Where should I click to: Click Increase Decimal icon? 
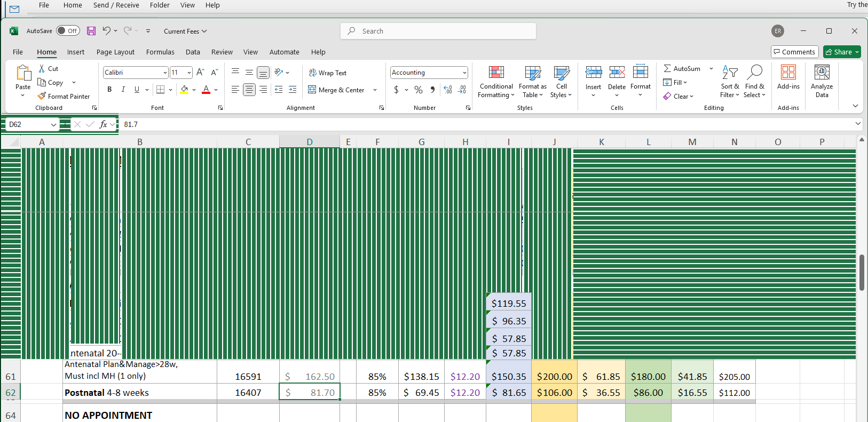click(x=448, y=90)
